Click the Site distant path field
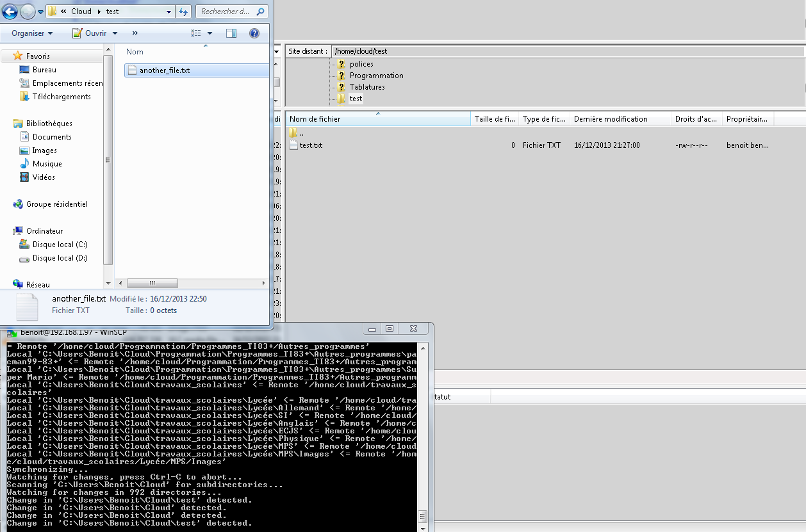806x532 pixels. [568, 51]
